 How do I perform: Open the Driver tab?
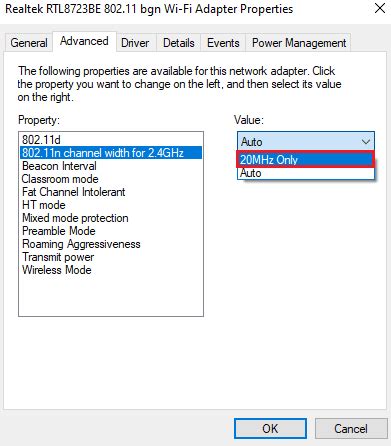135,43
